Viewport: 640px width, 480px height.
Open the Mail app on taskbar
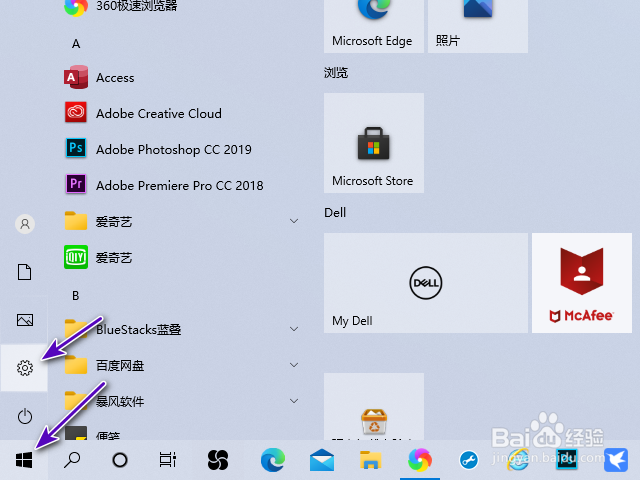(x=322, y=460)
